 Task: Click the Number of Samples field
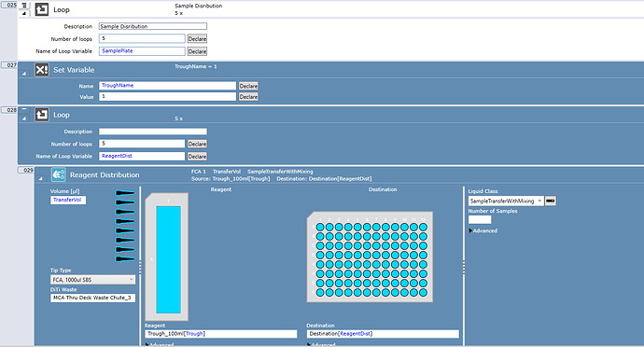click(x=480, y=220)
